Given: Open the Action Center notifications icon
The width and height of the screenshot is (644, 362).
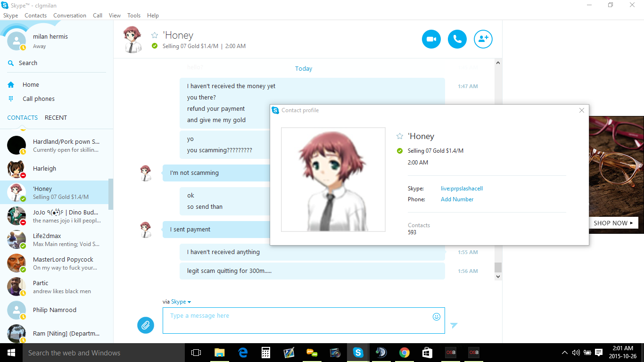Looking at the screenshot, I should (x=599, y=353).
